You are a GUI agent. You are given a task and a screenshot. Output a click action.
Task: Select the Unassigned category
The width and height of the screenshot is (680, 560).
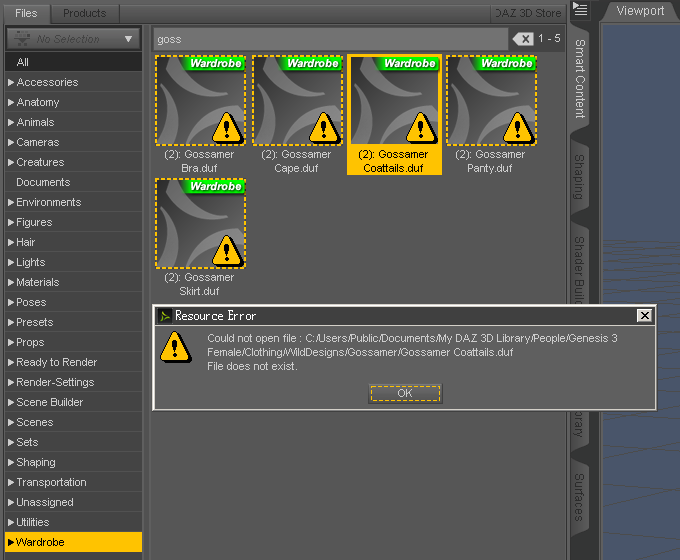click(x=73, y=502)
